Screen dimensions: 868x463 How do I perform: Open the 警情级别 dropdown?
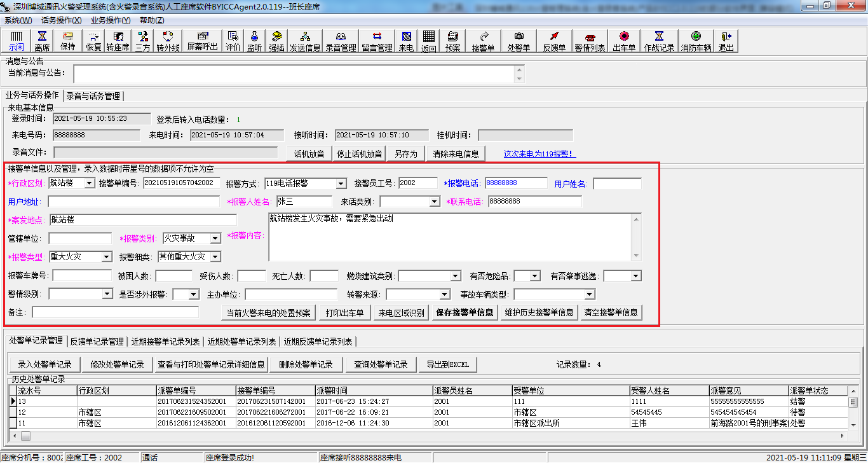coord(107,294)
